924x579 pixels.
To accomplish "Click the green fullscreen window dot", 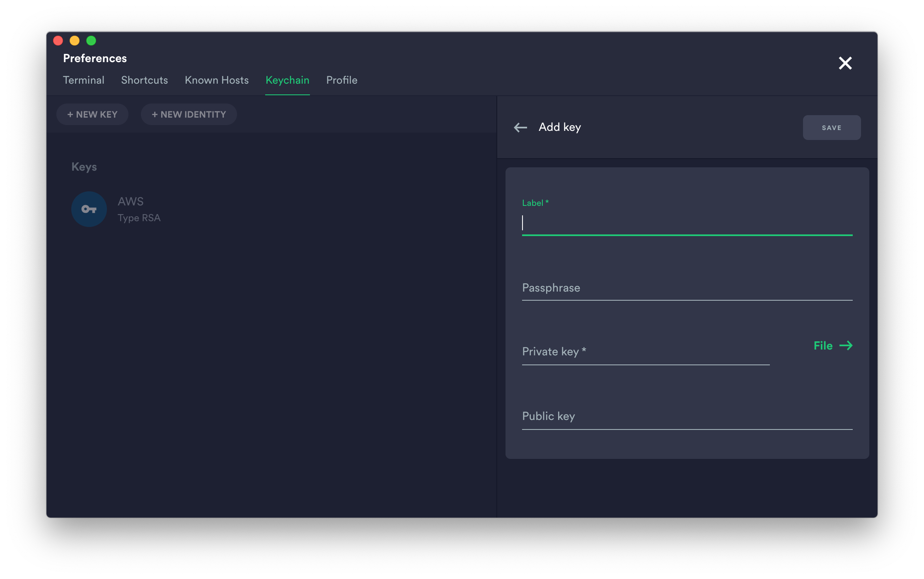I will click(91, 41).
